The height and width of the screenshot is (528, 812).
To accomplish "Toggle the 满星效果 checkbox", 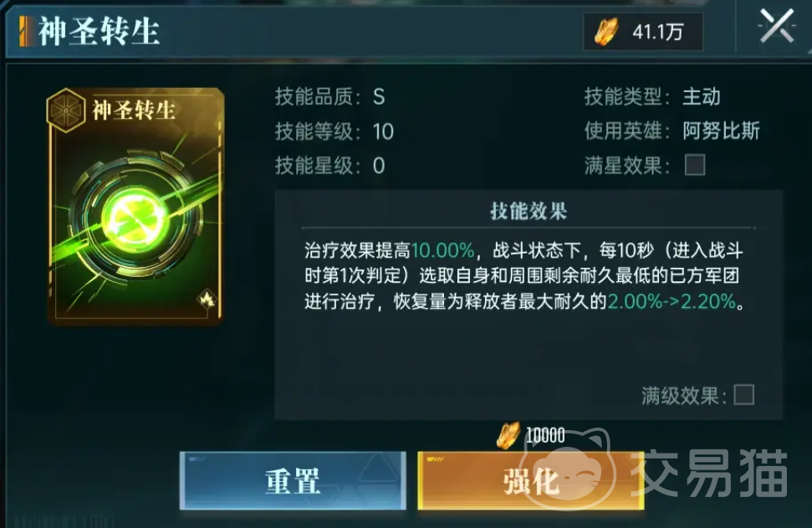I will 695,166.
